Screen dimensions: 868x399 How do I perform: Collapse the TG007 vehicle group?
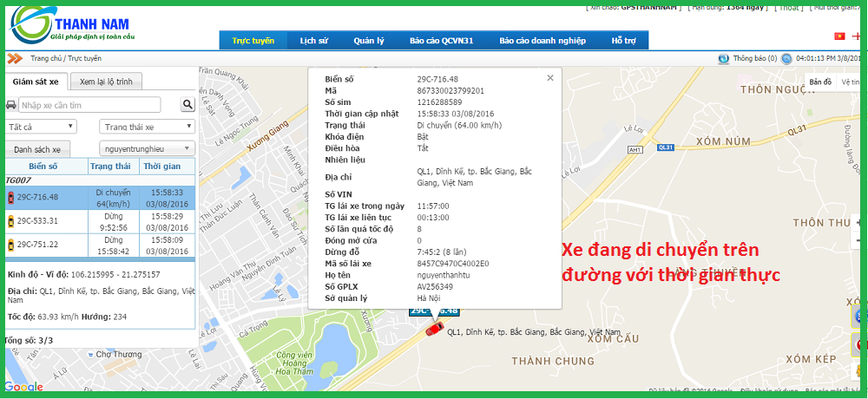(x=17, y=180)
